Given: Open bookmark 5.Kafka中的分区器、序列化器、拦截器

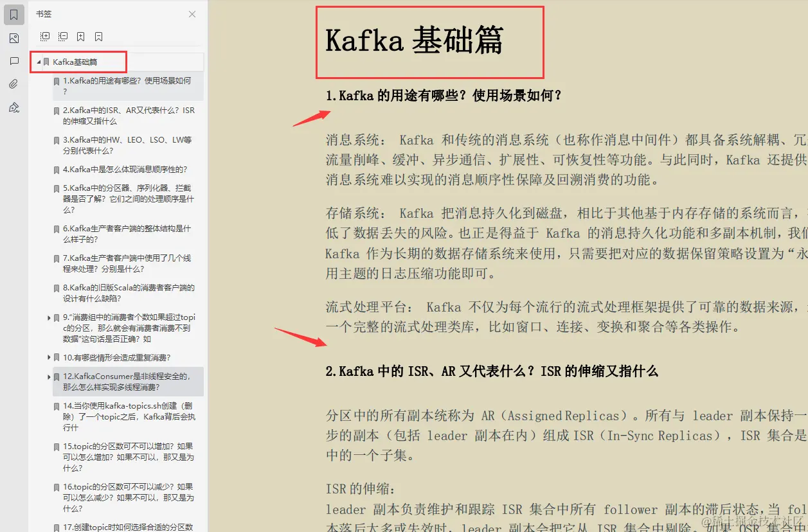Looking at the screenshot, I should pyautogui.click(x=128, y=199).
